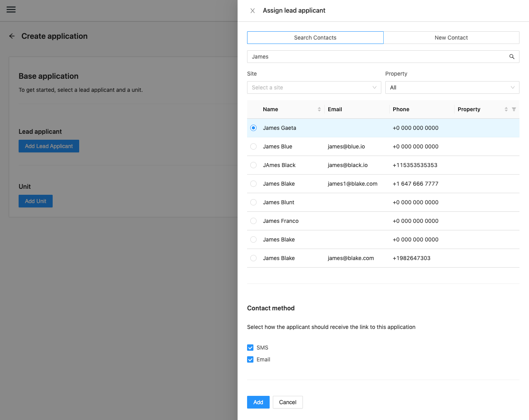Viewport: 529px width, 420px height.
Task: Select James Blake with james1@blake.com
Action: point(253,184)
